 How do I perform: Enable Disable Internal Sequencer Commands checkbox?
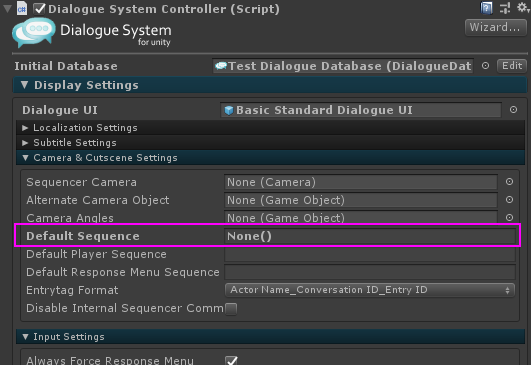[231, 308]
